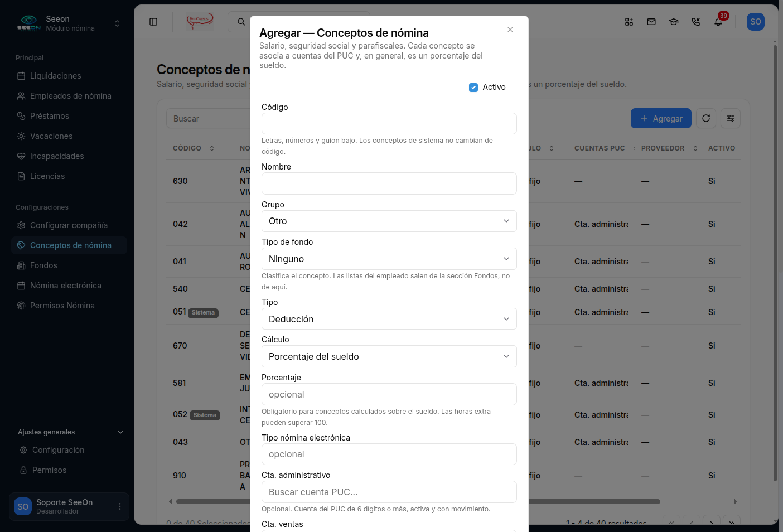Open Configurar compañía
The image size is (783, 532).
point(69,225)
